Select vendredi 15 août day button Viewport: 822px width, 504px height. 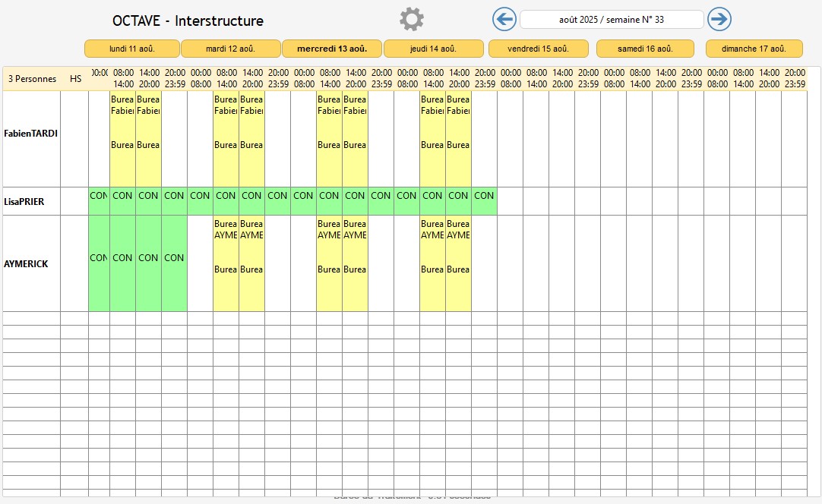538,49
